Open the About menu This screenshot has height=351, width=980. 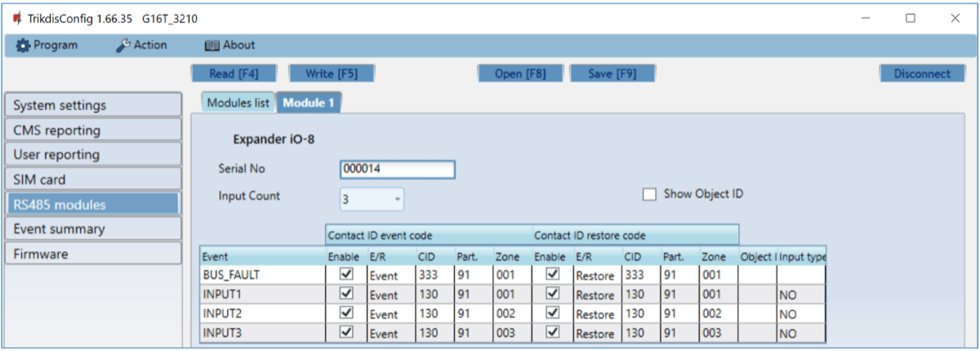click(229, 45)
